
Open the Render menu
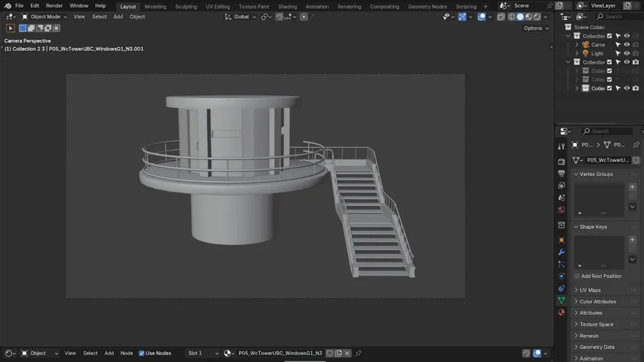(54, 6)
